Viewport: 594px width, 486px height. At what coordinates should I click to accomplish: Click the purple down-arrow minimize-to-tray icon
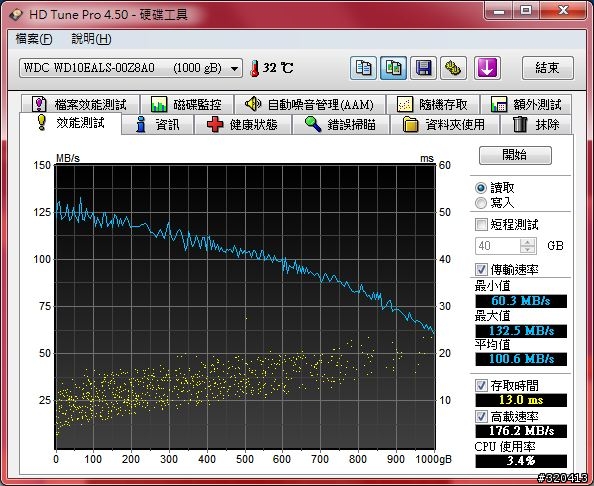(x=487, y=68)
